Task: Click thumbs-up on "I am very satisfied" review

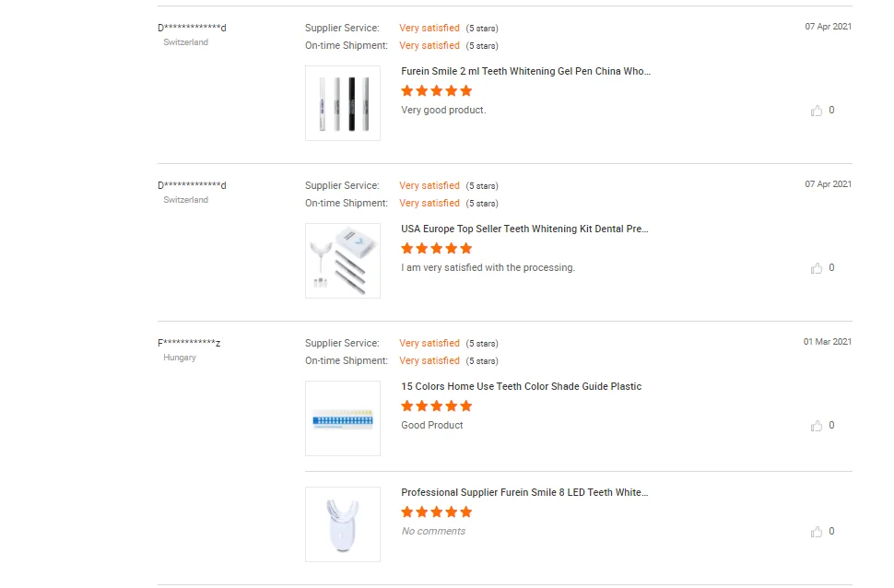Action: coord(817,268)
